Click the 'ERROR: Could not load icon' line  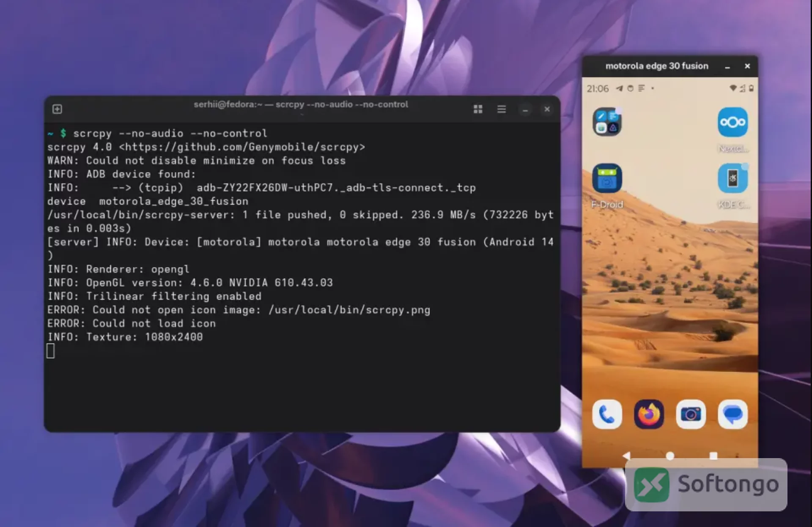[132, 323]
